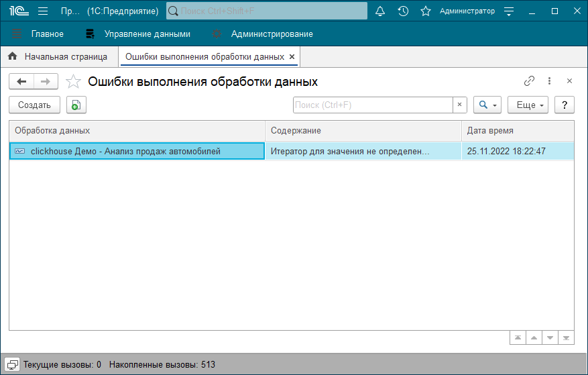This screenshot has height=375, width=588.
Task: Move down one row arrow button
Action: tap(550, 338)
